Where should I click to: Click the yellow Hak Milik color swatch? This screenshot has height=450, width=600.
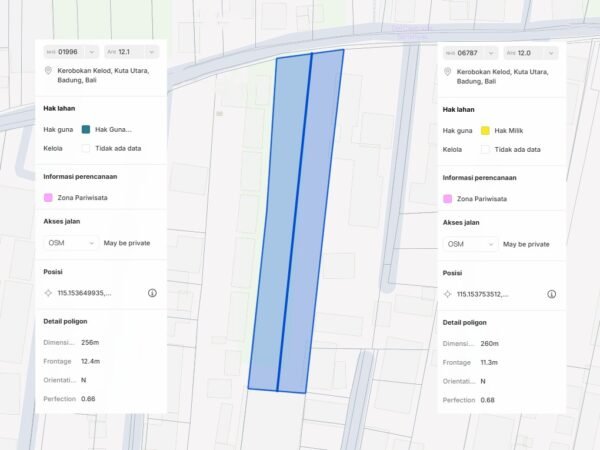[x=485, y=130]
